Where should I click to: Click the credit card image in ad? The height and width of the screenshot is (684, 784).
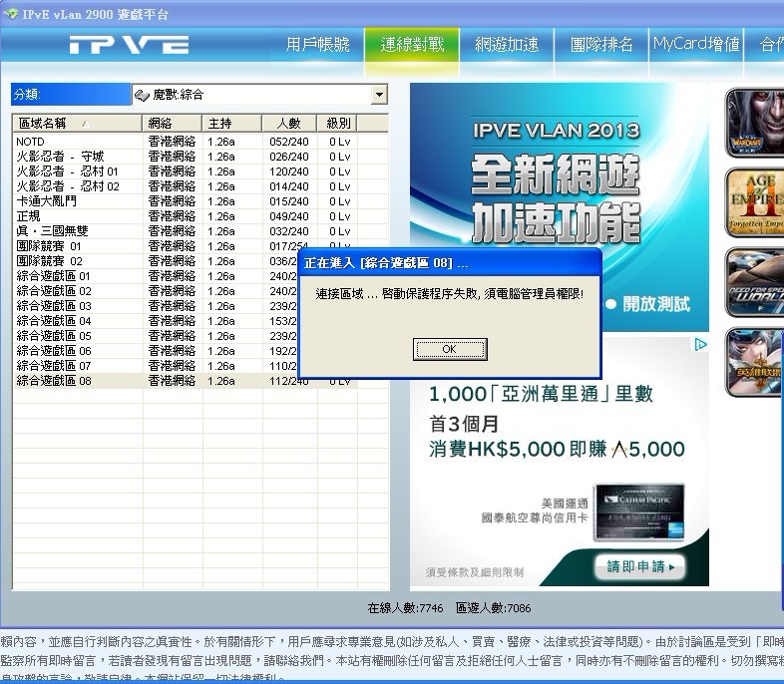coord(639,512)
